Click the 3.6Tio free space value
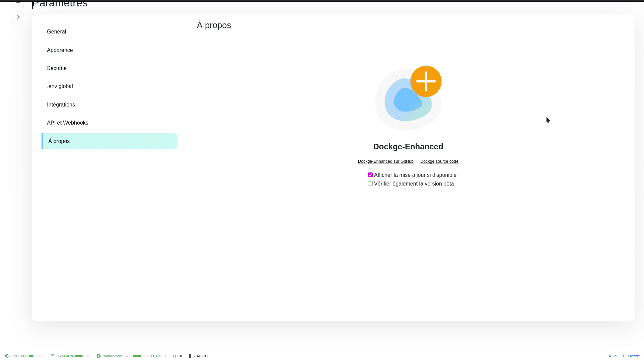The height and width of the screenshot is (360, 644). (155, 356)
